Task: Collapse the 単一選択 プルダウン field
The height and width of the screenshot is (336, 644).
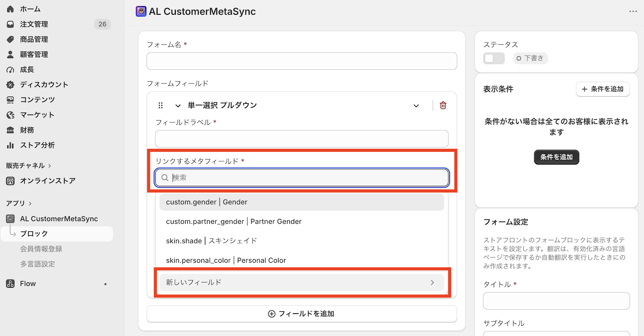Action: tap(178, 106)
